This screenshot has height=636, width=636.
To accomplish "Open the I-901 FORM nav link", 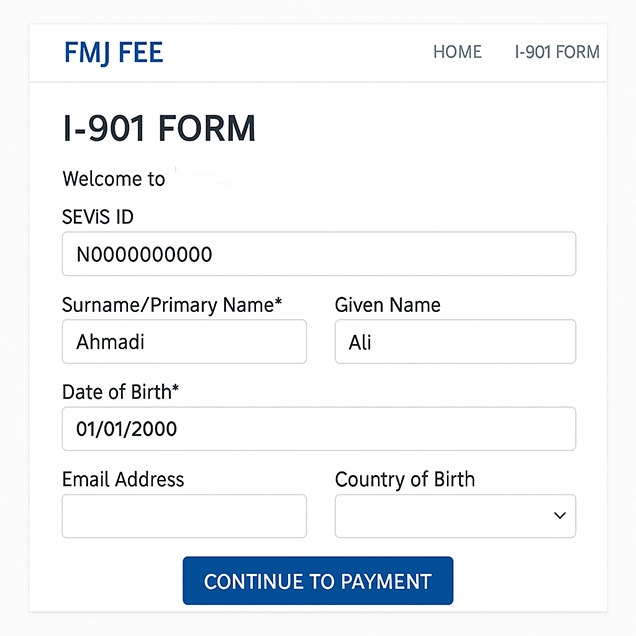I will 557,52.
